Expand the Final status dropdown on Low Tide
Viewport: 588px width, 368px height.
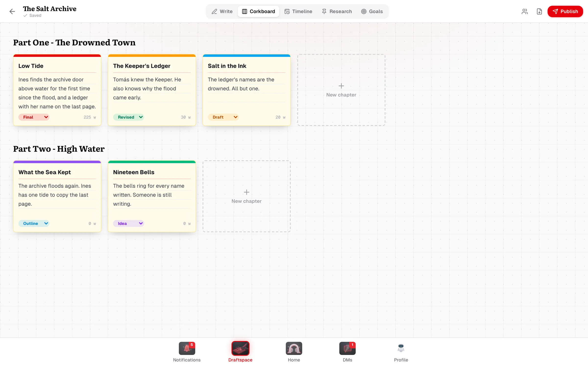point(34,117)
